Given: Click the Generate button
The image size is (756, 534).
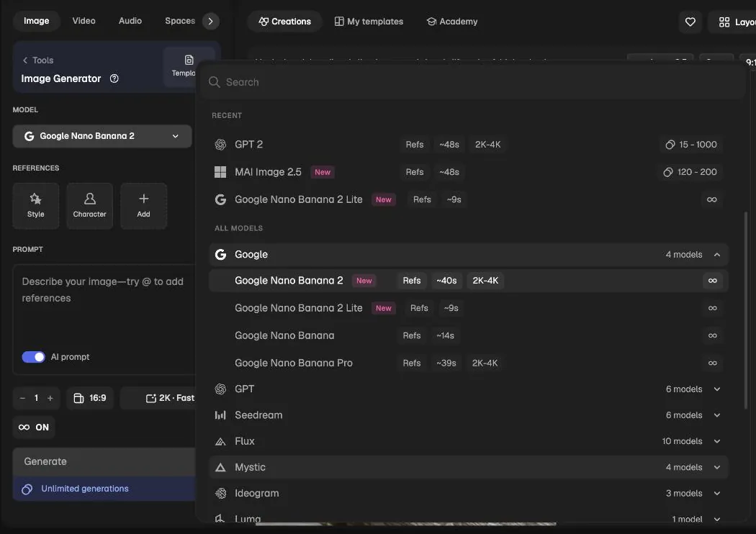Looking at the screenshot, I should [104, 462].
